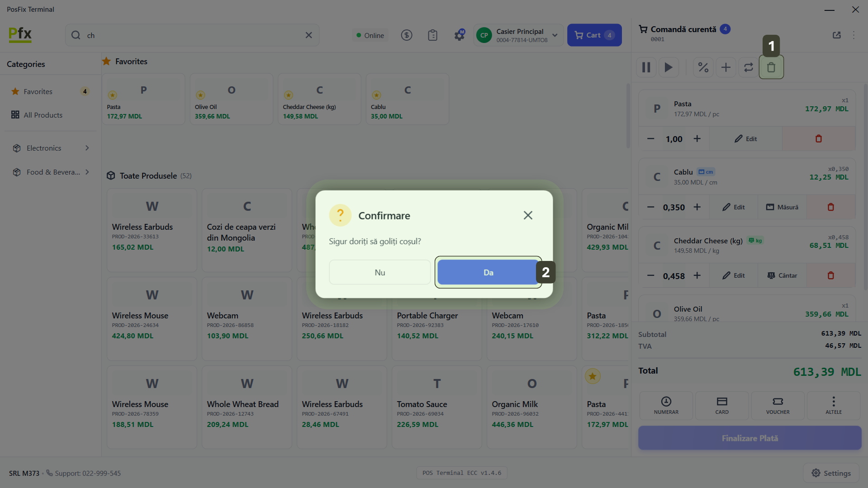Delete Pasta item from cart
The height and width of the screenshot is (488, 868).
coord(818,139)
